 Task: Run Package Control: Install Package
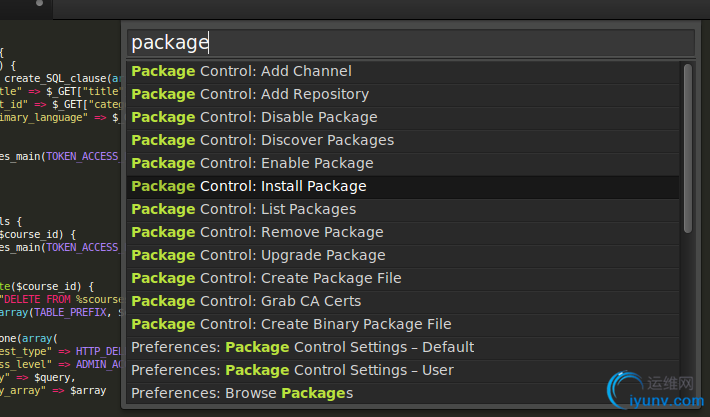(x=403, y=187)
